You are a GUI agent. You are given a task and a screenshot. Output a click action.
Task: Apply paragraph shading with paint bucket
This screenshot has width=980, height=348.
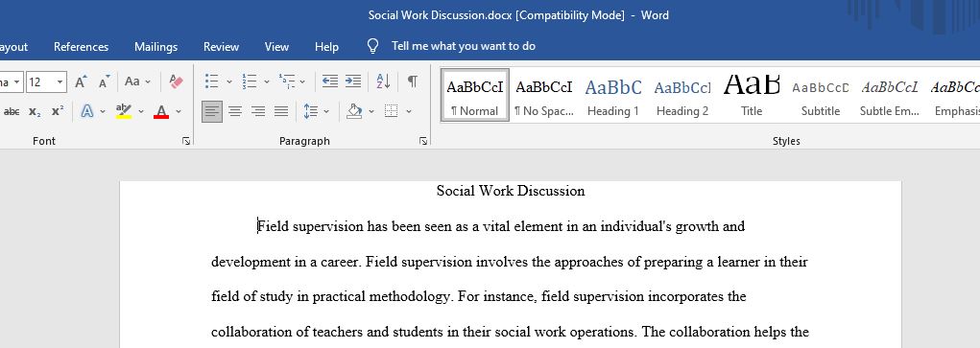(354, 111)
